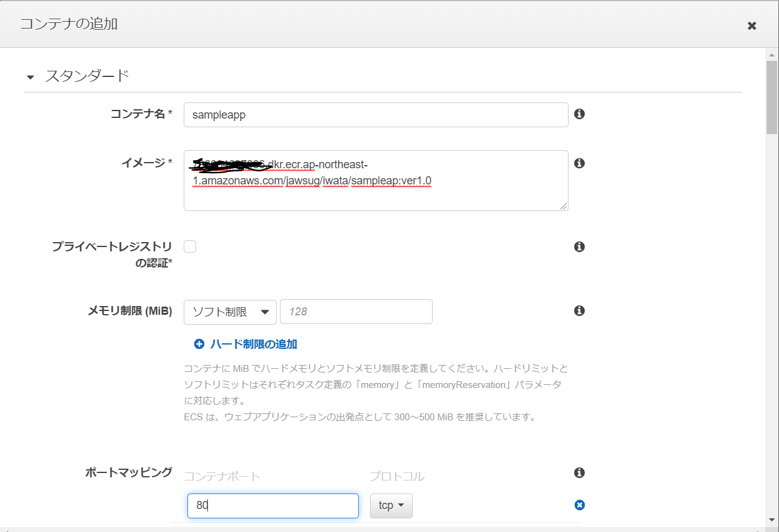Select the コンテナ名 field showing sampleapp
The image size is (779, 532).
[376, 114]
